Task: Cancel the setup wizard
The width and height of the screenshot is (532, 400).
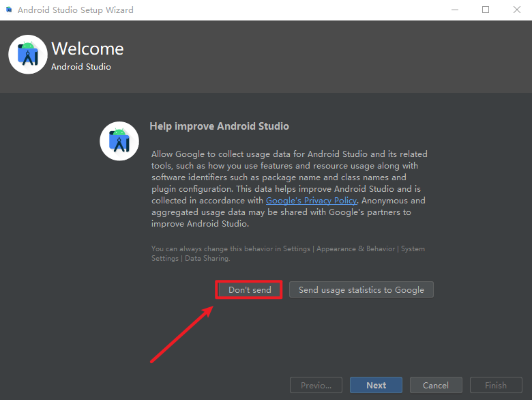Action: click(x=435, y=385)
